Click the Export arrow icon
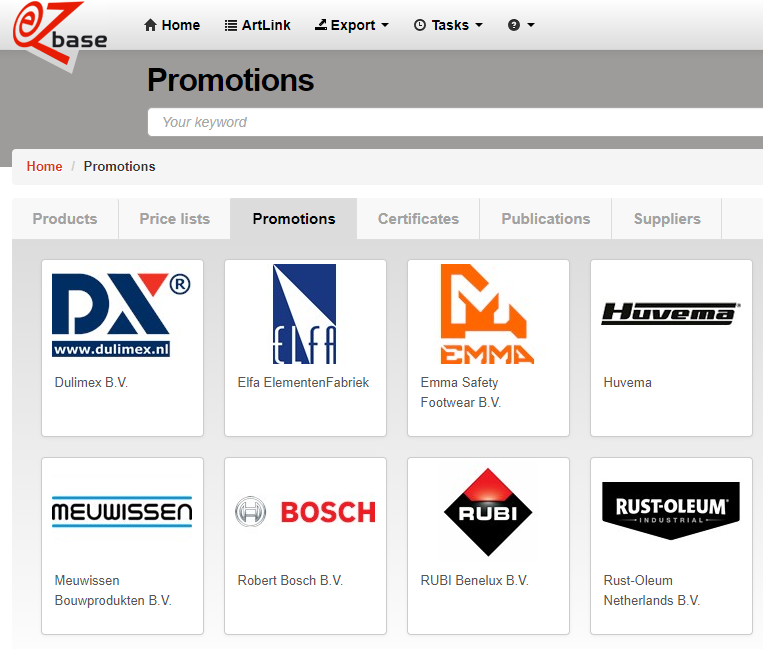763x649 pixels. point(321,25)
